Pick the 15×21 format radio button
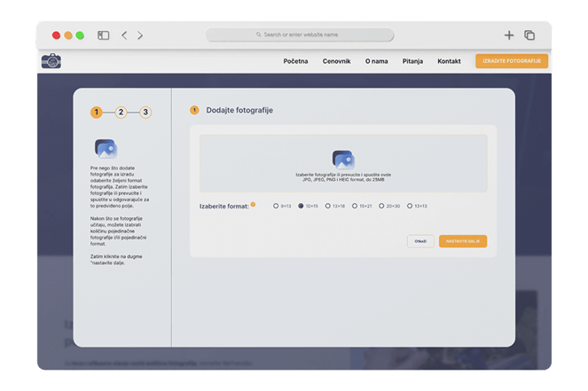Image resolution: width=588 pixels, height=391 pixels. tap(354, 206)
